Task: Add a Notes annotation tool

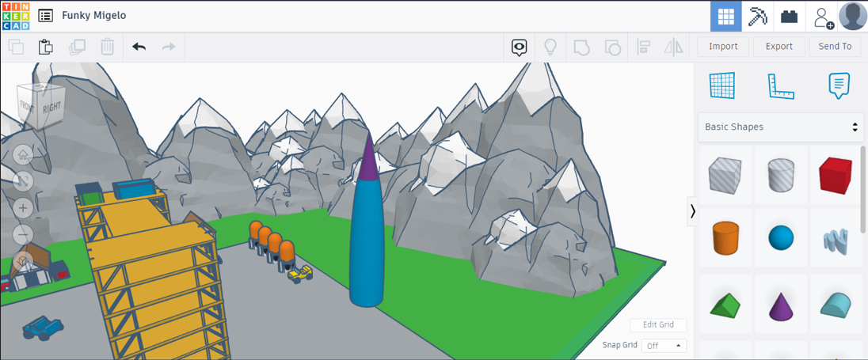Action: [839, 85]
